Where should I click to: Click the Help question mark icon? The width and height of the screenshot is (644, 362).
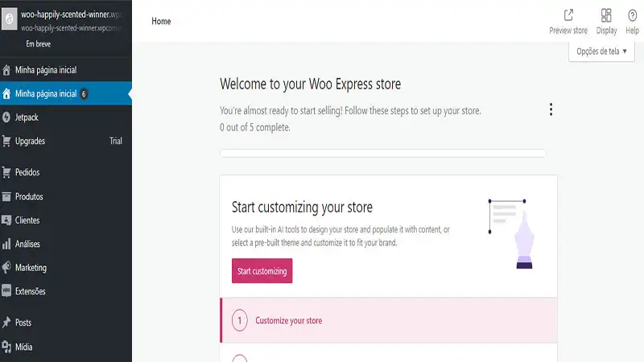click(x=632, y=15)
